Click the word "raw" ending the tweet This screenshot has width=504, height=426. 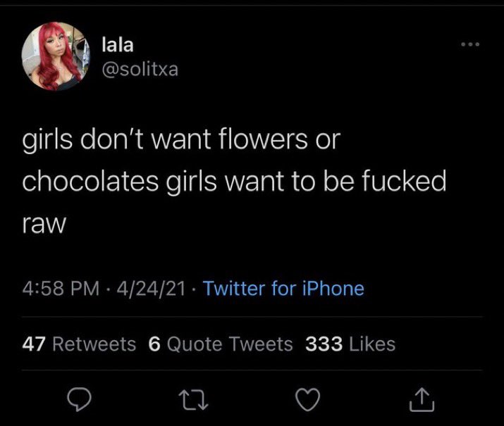43,224
